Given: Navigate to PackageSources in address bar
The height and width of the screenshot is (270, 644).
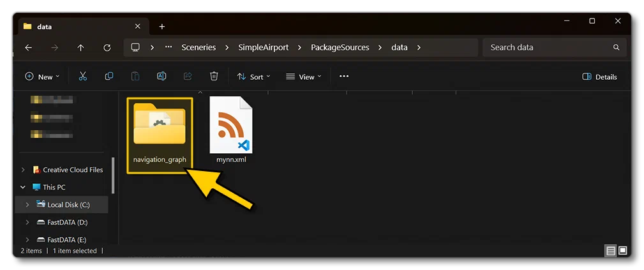Looking at the screenshot, I should 340,48.
